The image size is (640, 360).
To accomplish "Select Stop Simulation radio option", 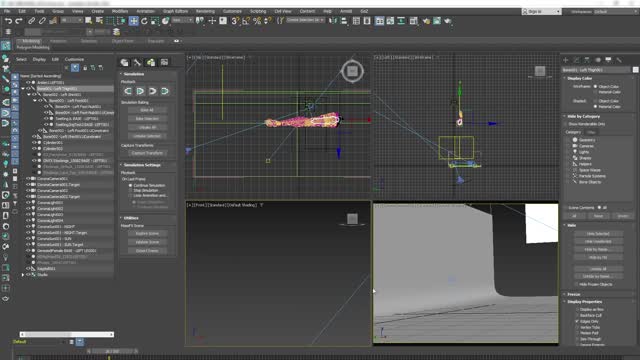I will coord(131,190).
